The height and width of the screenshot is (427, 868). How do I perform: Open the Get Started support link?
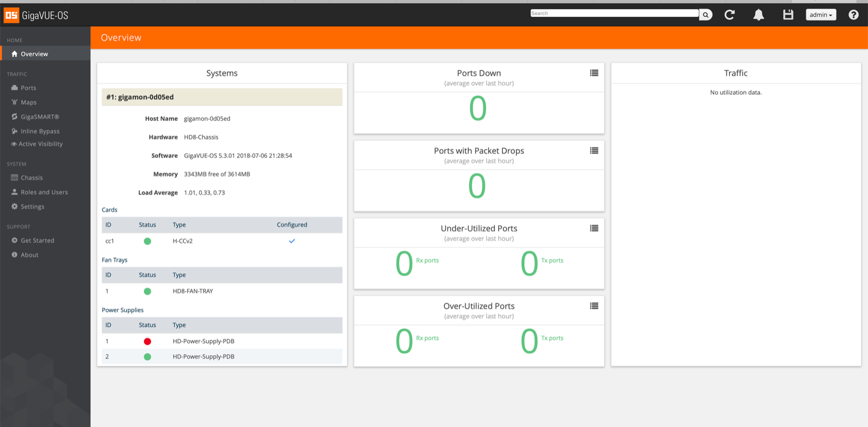[x=37, y=240]
